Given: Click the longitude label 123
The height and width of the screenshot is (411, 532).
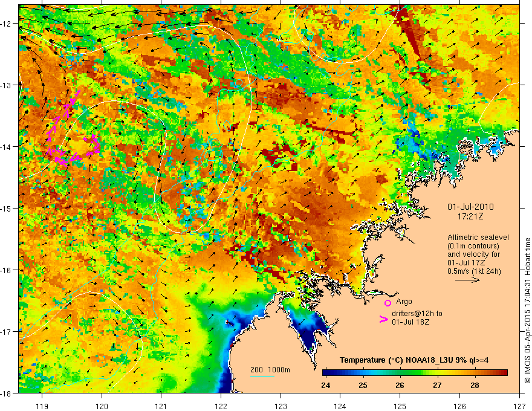Looking at the screenshot, I should click(x=281, y=406).
